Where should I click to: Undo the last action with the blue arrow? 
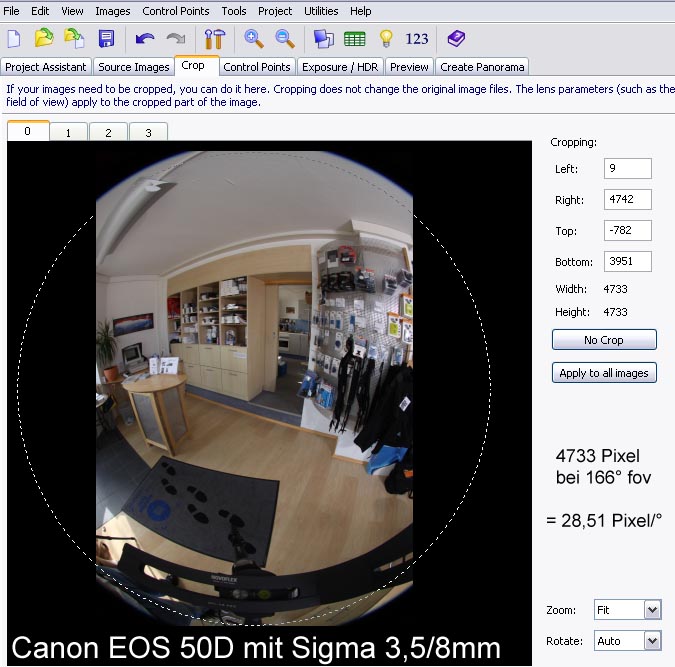[x=145, y=39]
